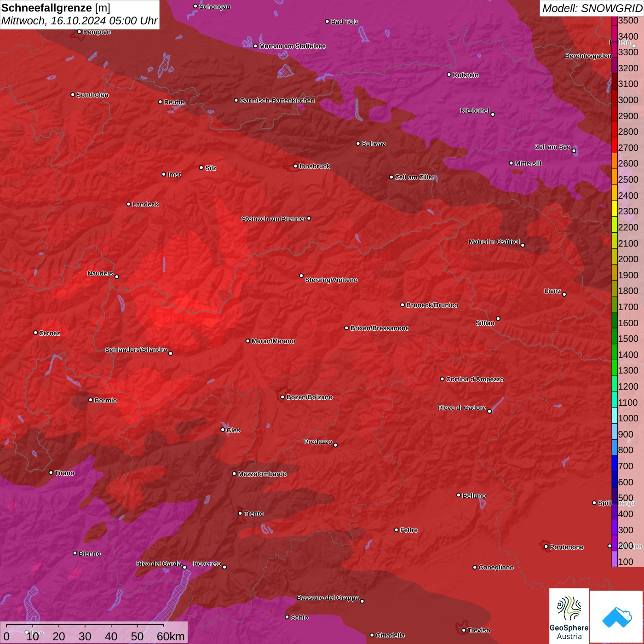Screen dimensions: 644x644
Task: Click the 'Sonthofen' label
Action: 92,95
